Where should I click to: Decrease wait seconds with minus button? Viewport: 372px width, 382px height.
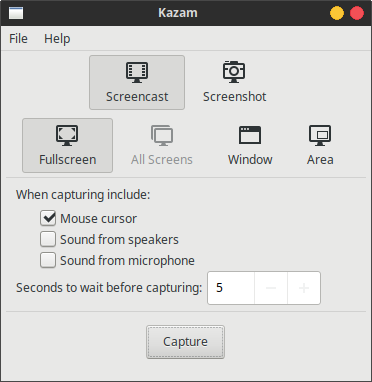[271, 288]
